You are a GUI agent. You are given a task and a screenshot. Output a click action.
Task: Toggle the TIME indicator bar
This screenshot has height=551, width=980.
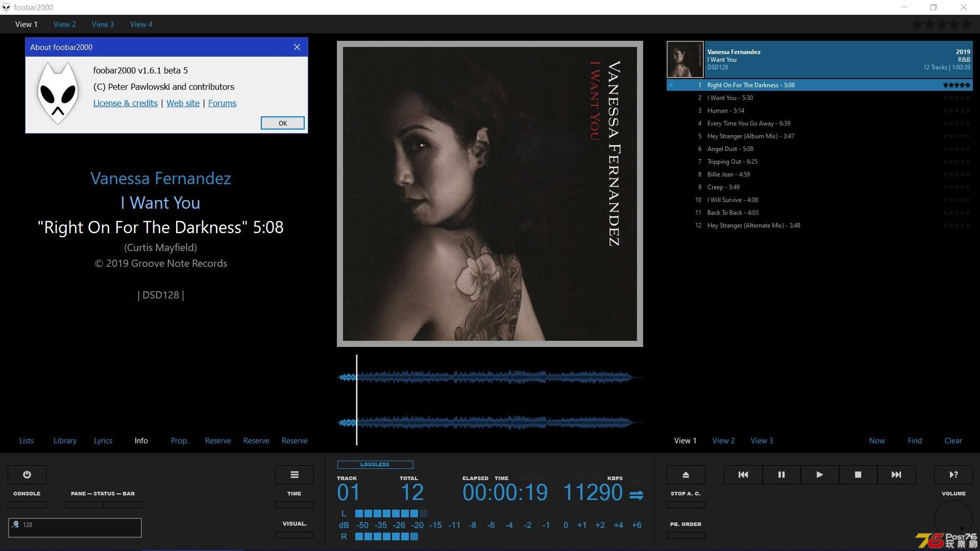pos(295,505)
